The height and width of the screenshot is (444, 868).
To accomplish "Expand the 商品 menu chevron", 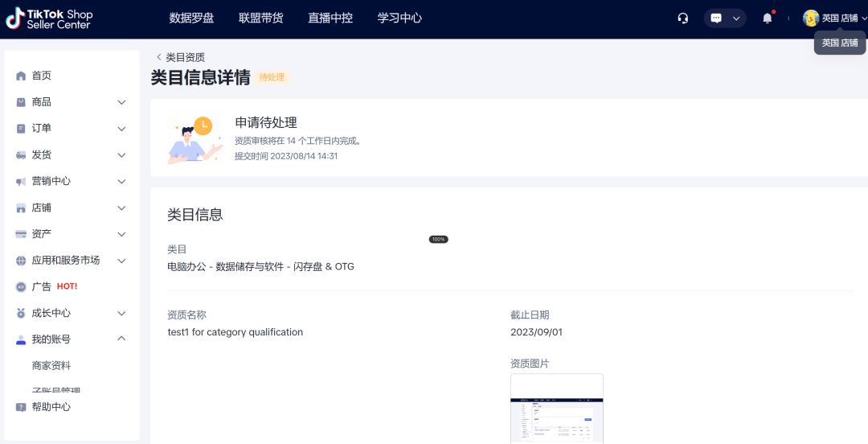I will (x=122, y=102).
